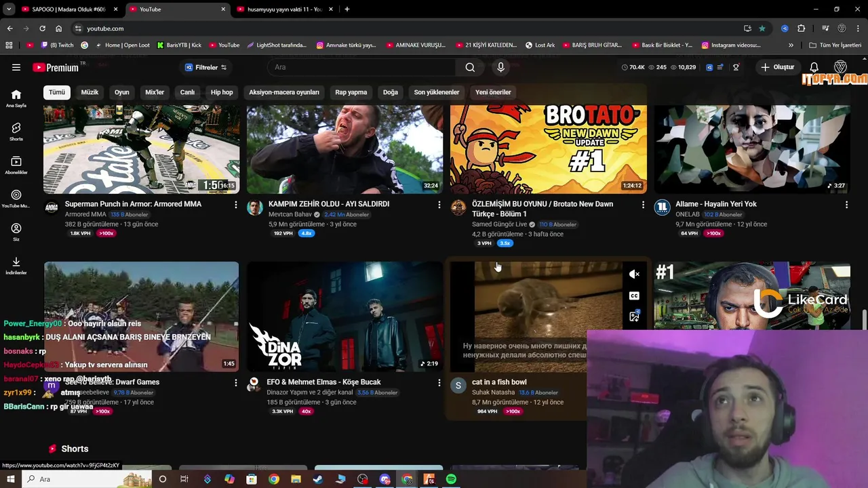Open options menu for Superman Punch in Armor
Viewport: 868px width, 488px height.
(236, 204)
